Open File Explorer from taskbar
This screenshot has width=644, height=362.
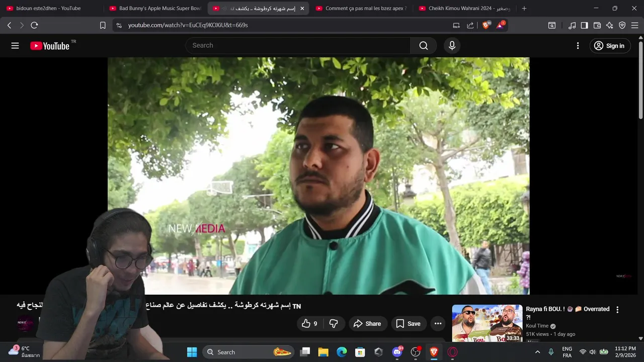pos(323,352)
